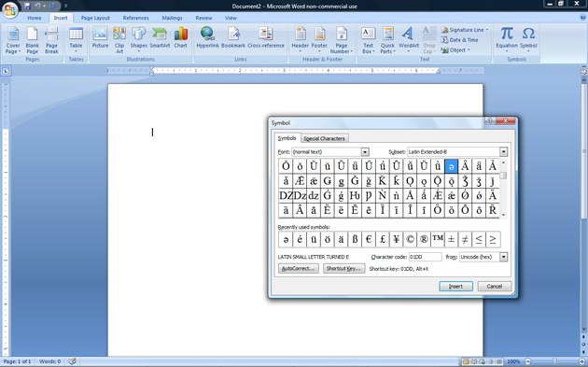Switch to Print Layout view
Viewport: 588px width, 367px height.
(x=466, y=361)
